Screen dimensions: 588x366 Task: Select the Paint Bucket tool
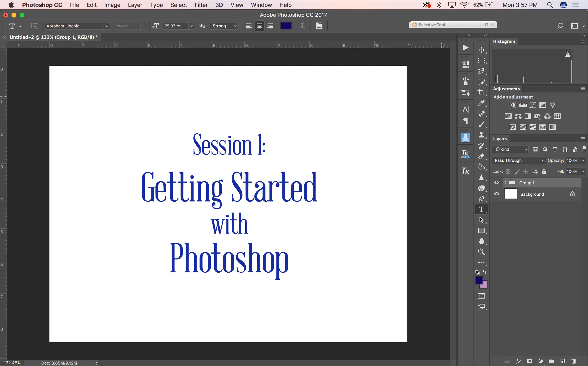[x=481, y=167]
